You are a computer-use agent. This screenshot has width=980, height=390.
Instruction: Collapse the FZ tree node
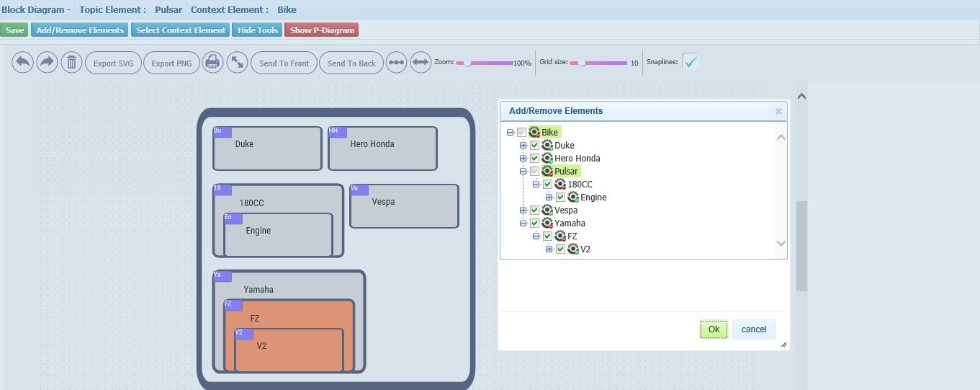click(536, 236)
